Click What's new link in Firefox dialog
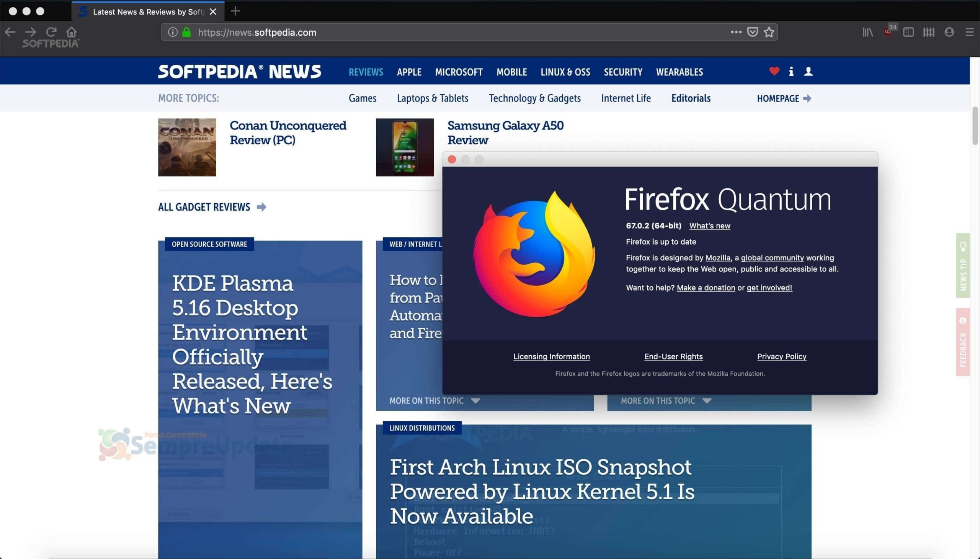The width and height of the screenshot is (980, 559). (709, 225)
